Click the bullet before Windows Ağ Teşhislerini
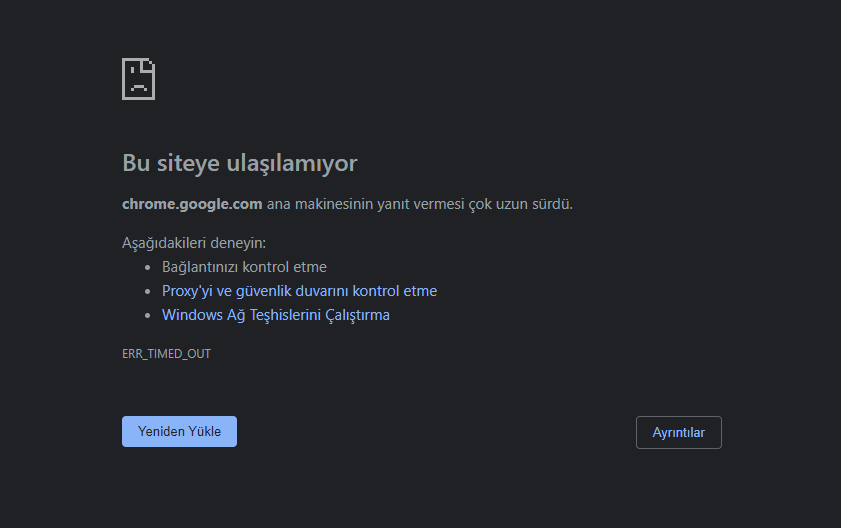841x528 pixels. [x=148, y=316]
